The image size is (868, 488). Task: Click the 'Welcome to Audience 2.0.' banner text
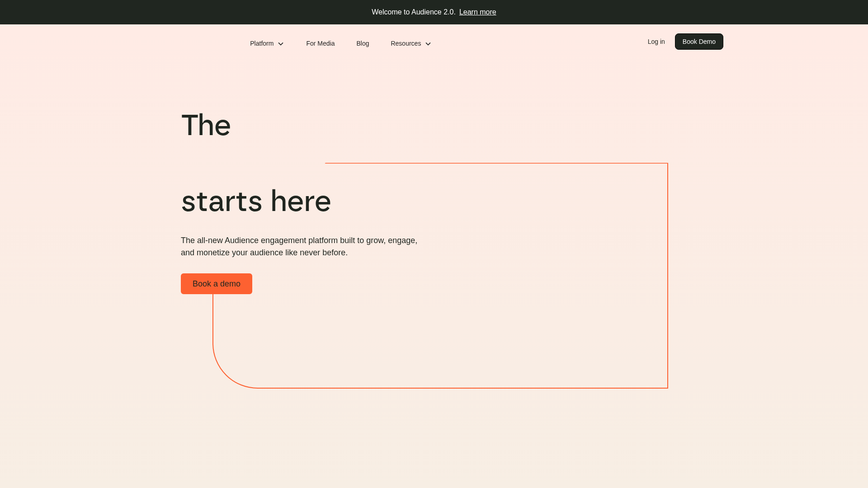coord(413,12)
